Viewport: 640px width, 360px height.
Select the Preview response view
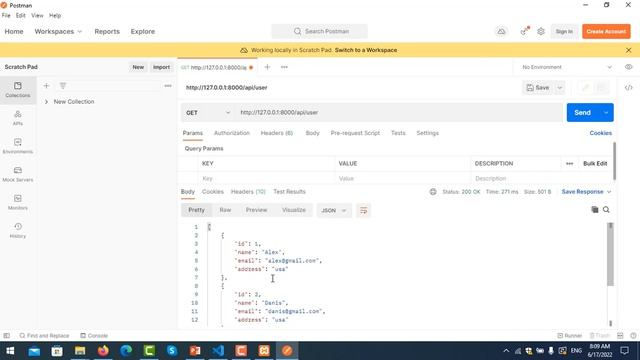256,210
